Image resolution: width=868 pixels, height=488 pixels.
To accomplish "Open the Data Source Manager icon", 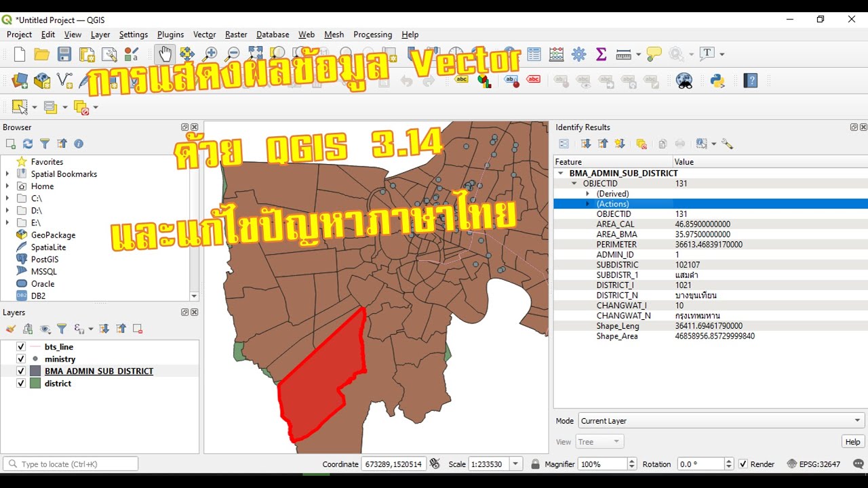I will 20,81.
